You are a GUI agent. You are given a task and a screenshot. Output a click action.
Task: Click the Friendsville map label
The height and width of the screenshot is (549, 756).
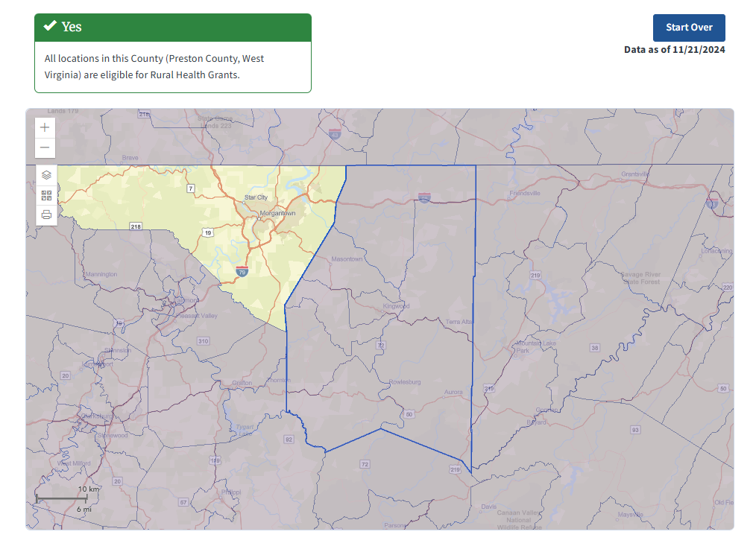(525, 193)
